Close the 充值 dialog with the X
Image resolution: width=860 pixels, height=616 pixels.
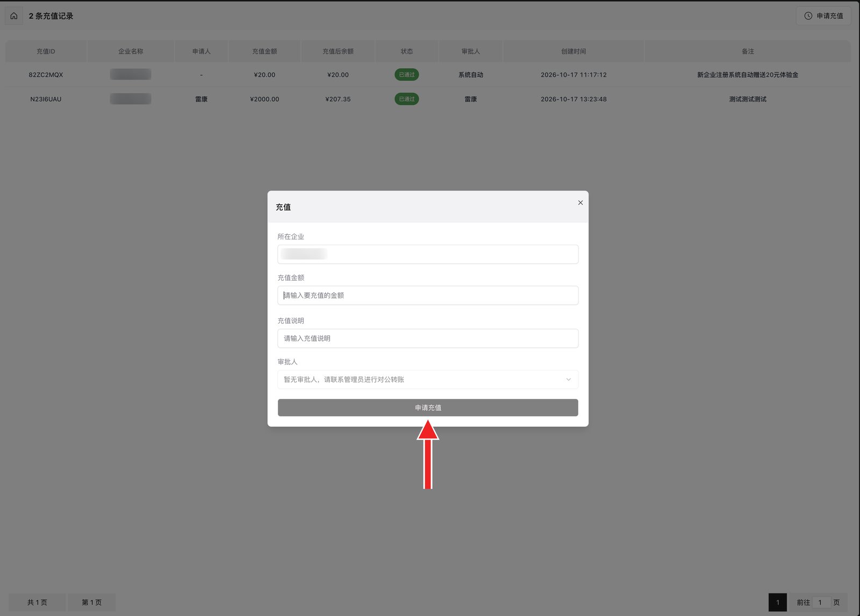[580, 203]
